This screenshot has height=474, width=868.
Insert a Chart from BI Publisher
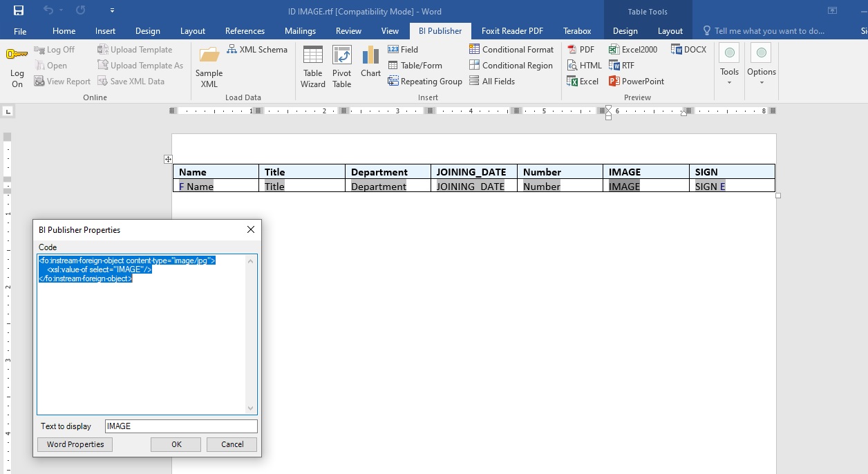(370, 62)
